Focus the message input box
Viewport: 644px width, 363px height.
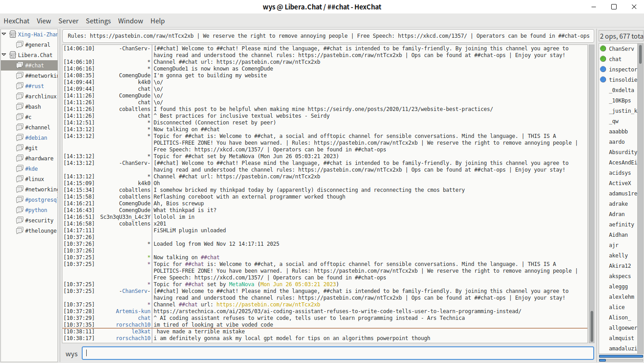(x=338, y=353)
